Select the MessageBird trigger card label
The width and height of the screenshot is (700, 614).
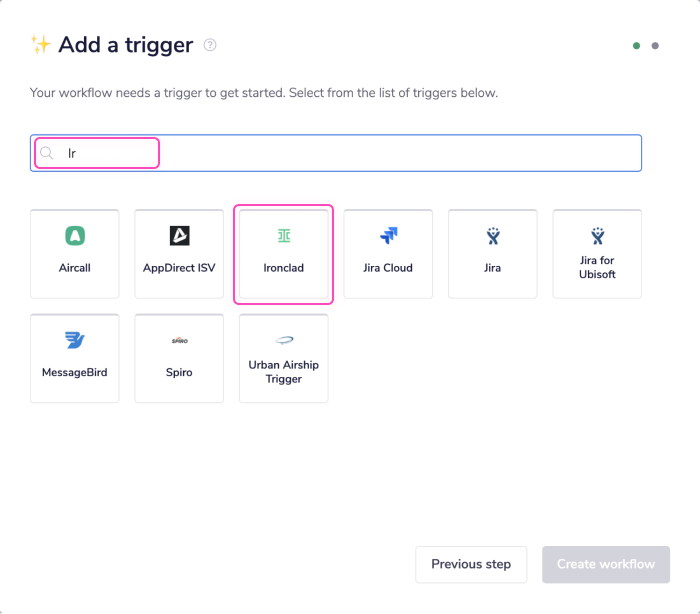pyautogui.click(x=75, y=372)
